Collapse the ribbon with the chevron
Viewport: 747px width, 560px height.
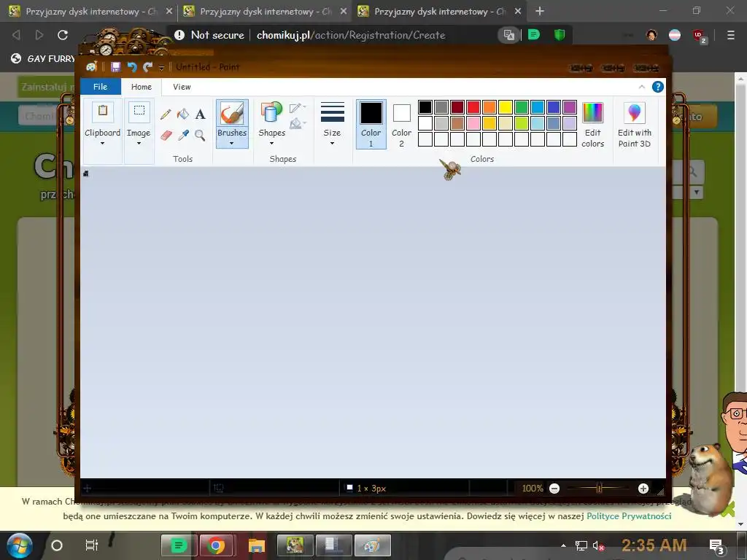pyautogui.click(x=642, y=87)
